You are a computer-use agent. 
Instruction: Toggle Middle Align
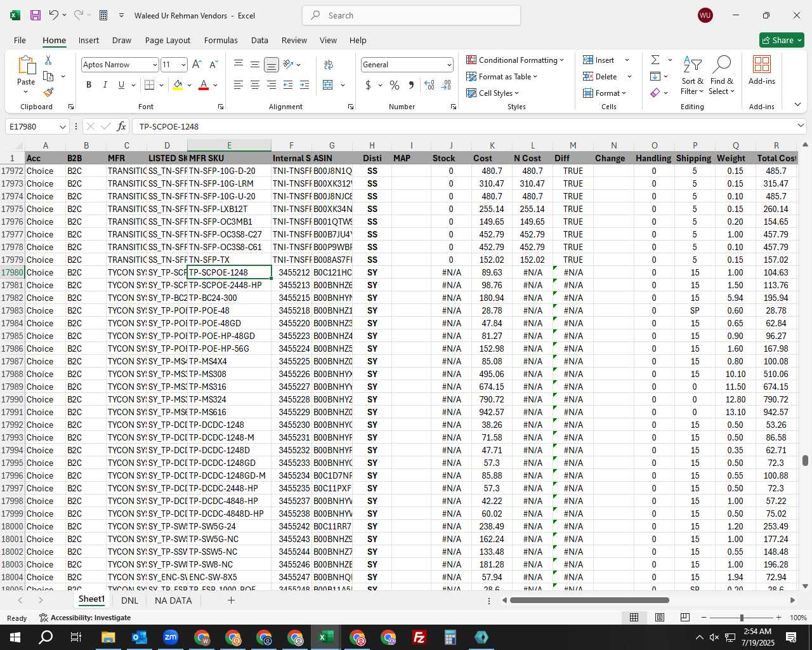point(255,65)
